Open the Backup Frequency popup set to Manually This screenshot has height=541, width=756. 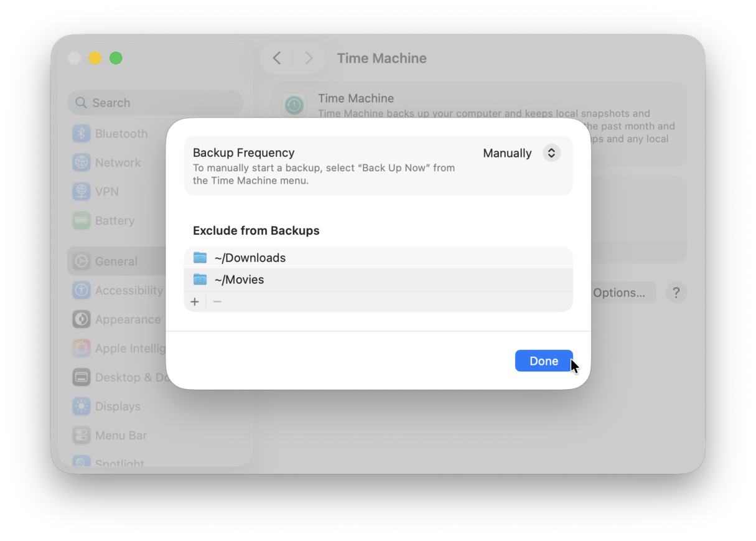[x=521, y=153]
